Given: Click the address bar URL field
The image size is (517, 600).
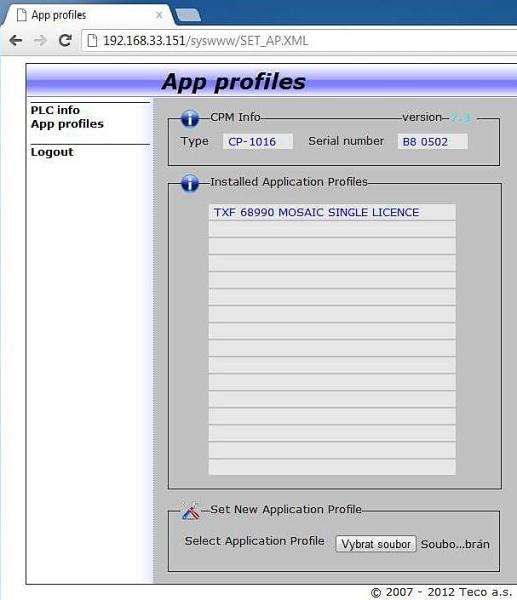Looking at the screenshot, I should click(298, 41).
